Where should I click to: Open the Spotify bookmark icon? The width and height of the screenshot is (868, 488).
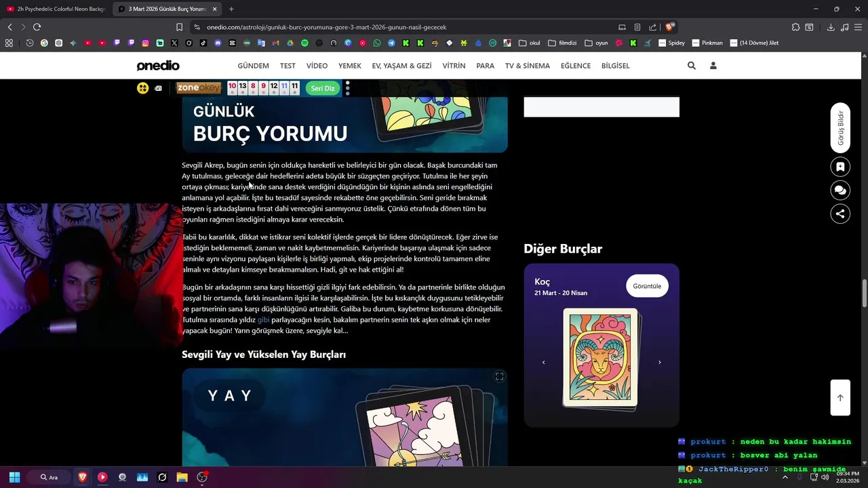click(x=304, y=43)
